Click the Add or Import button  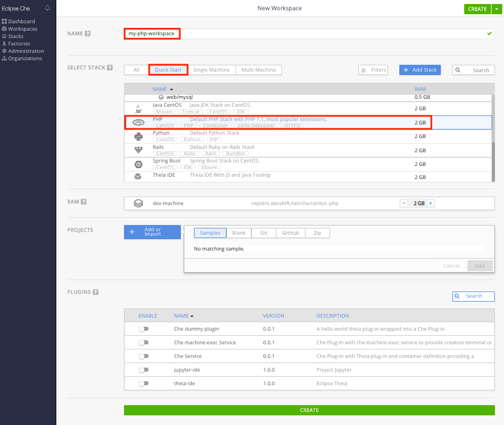152,232
